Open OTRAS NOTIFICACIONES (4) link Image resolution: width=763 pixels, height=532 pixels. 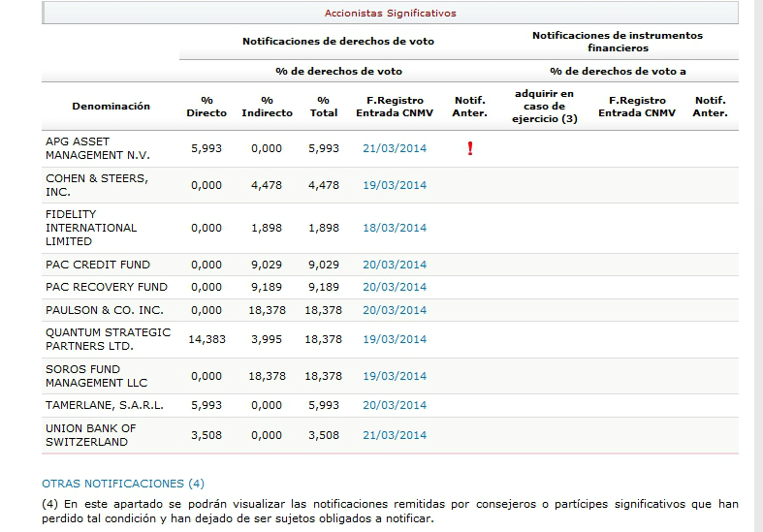tap(123, 484)
